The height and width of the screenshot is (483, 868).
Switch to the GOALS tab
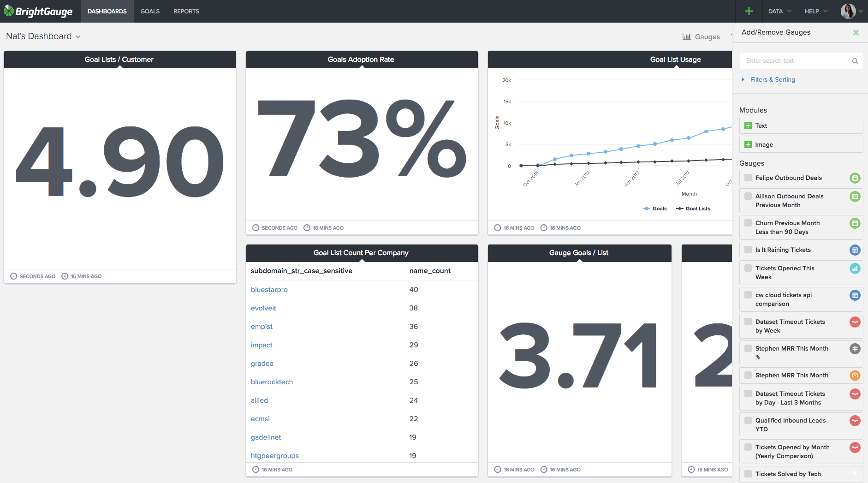click(150, 11)
